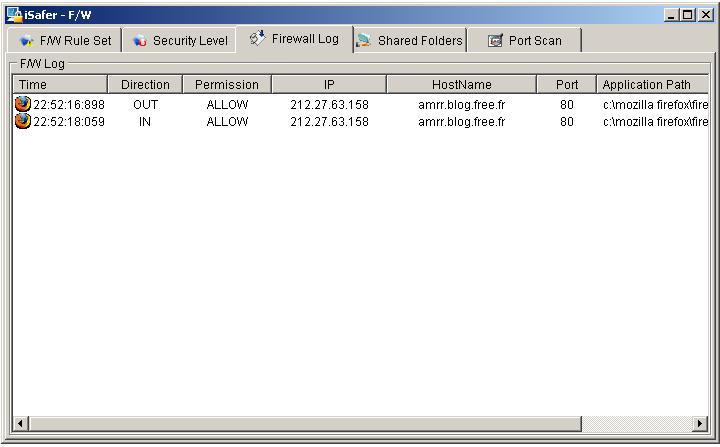Click the IN direction cell

pos(145,122)
